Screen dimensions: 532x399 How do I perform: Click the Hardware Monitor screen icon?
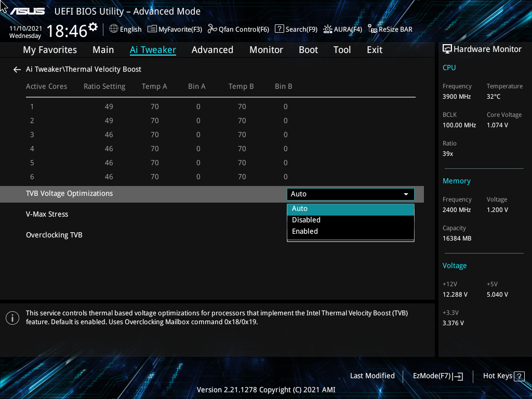447,49
